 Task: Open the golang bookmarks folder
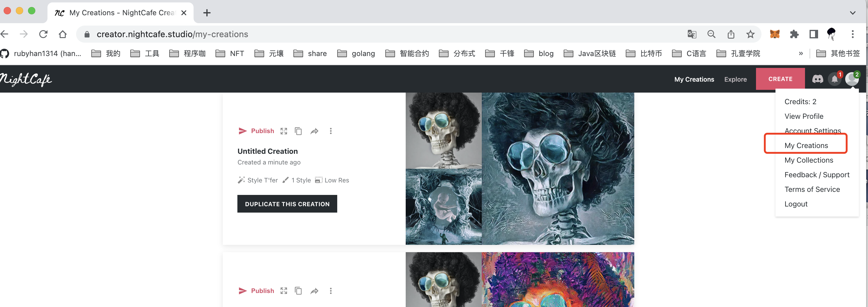tap(356, 53)
